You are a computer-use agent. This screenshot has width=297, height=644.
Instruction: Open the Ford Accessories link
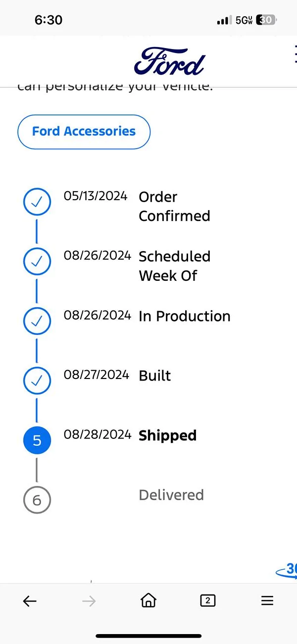point(84,132)
